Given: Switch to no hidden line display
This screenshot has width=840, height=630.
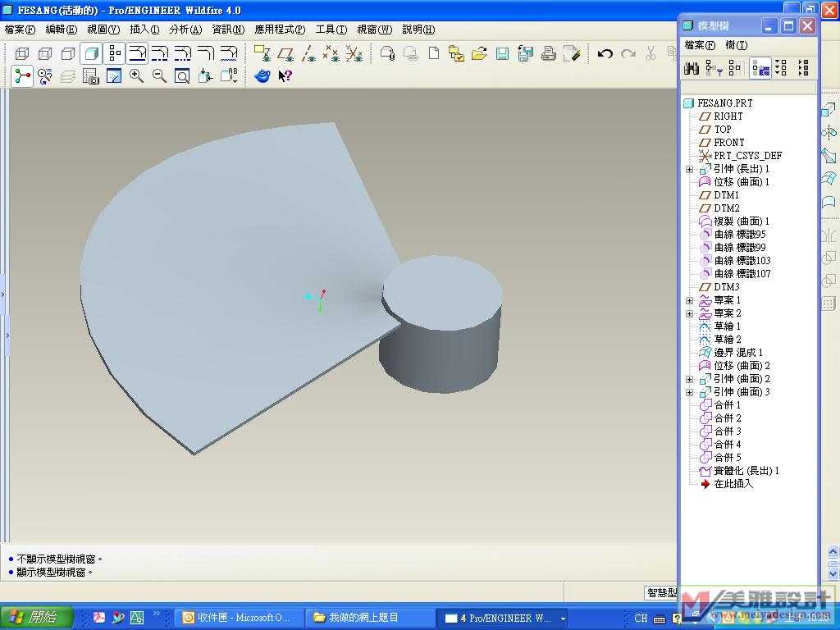Looking at the screenshot, I should pos(68,53).
